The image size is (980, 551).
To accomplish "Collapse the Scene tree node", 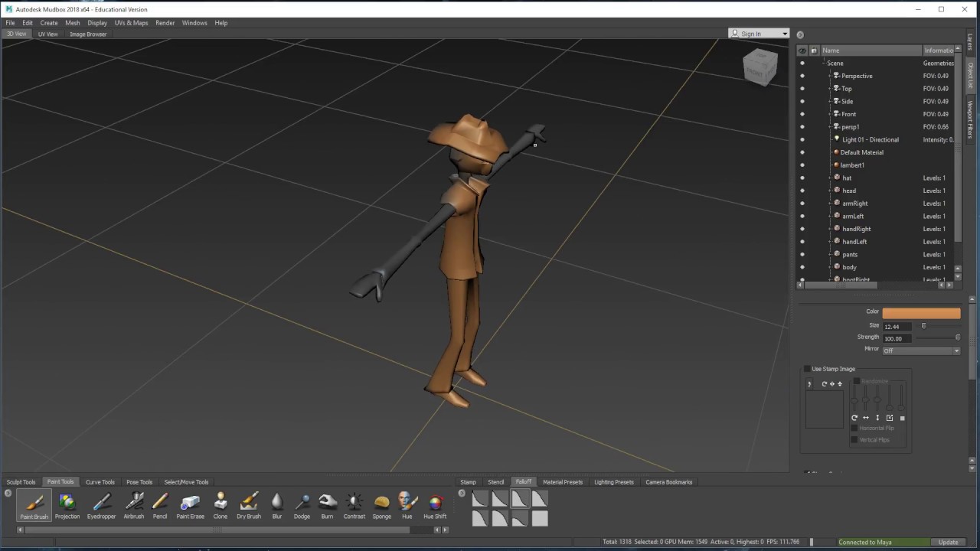I will 824,63.
